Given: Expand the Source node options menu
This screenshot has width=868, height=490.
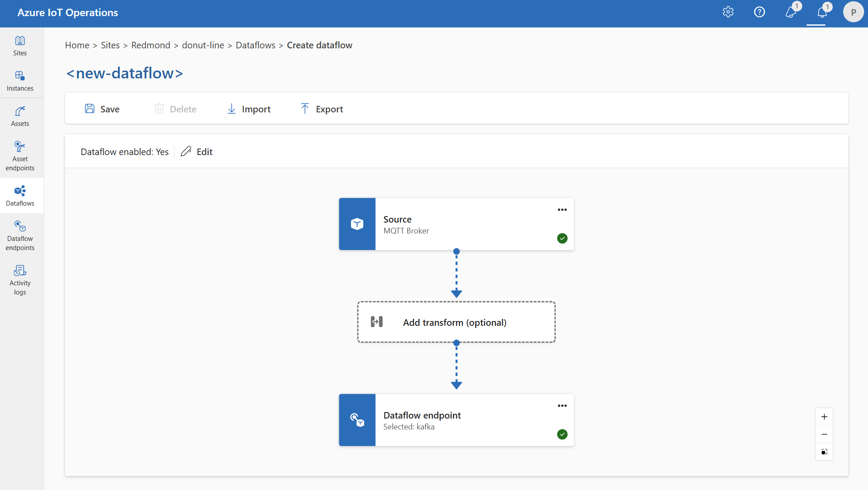Looking at the screenshot, I should pos(562,210).
